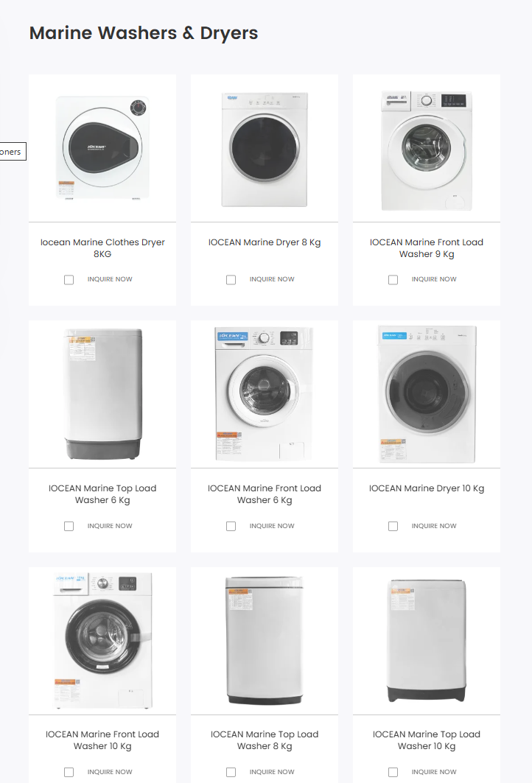Viewport: 532px width, 783px height.
Task: Select checkbox for Front Load Washer 9 Kg
Action: (x=393, y=280)
